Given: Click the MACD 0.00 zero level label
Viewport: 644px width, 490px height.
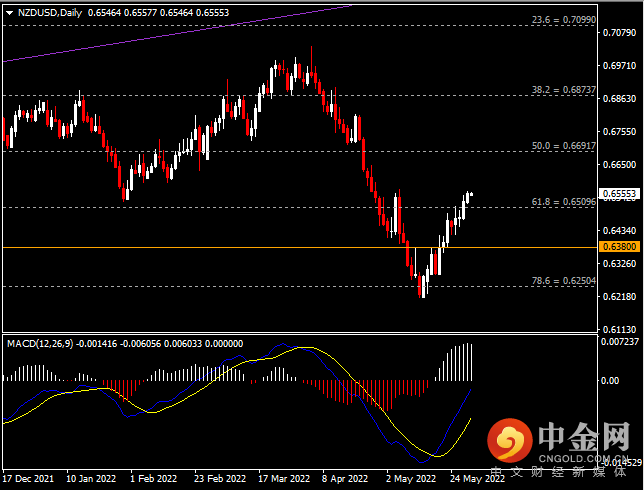Looking at the screenshot, I should click(611, 380).
